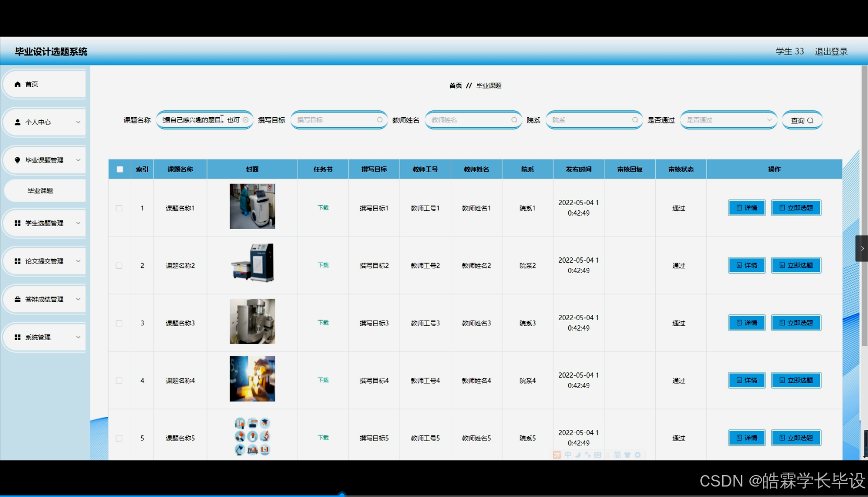This screenshot has height=497, width=868.
Task: Check the checkbox for row 课题名称3
Action: point(119,323)
